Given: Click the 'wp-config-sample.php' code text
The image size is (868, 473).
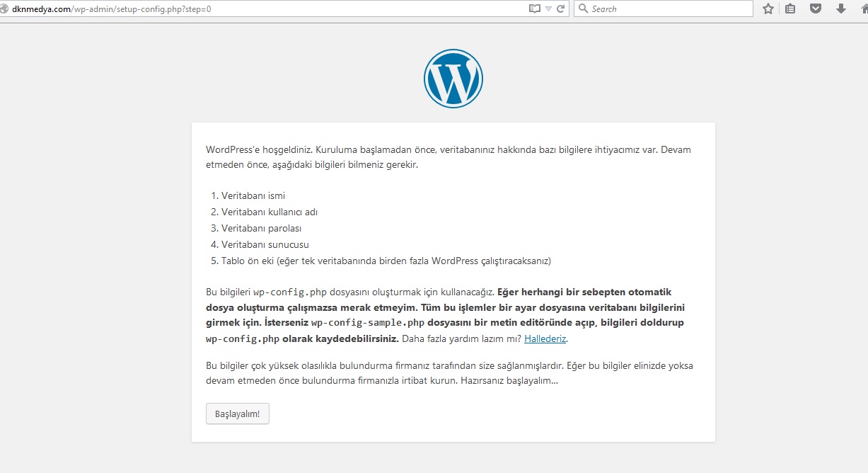Looking at the screenshot, I should point(368,322).
